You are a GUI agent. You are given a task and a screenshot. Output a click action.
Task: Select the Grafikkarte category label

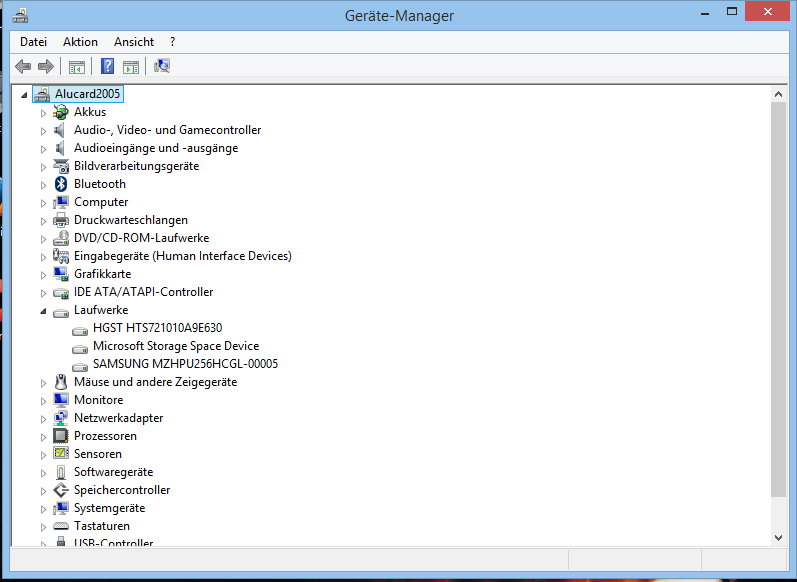click(x=103, y=274)
